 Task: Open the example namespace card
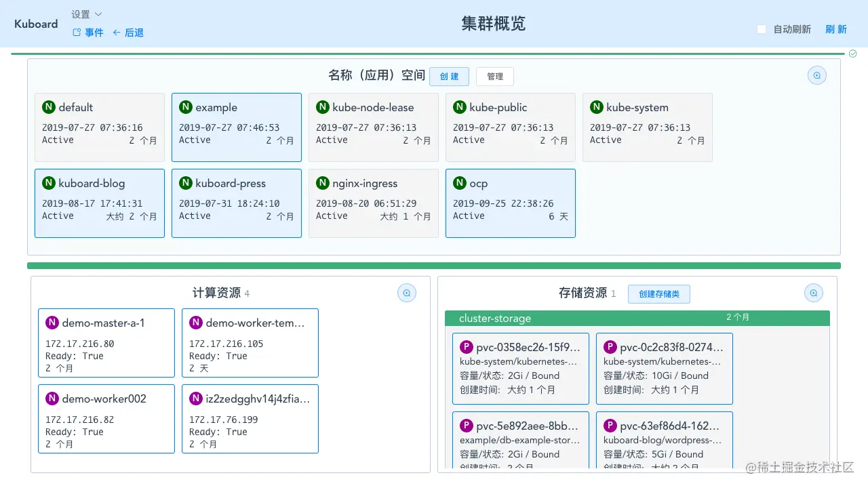tap(236, 127)
